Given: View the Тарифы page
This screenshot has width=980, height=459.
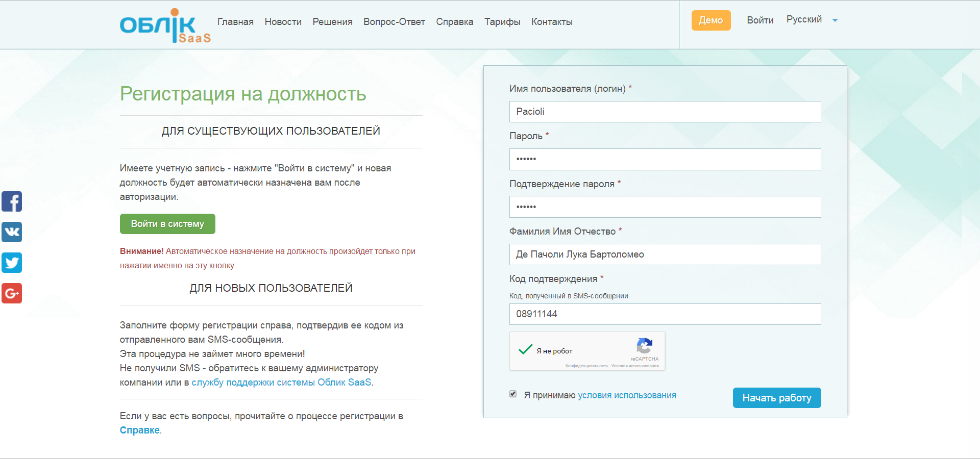Looking at the screenshot, I should pos(502,22).
